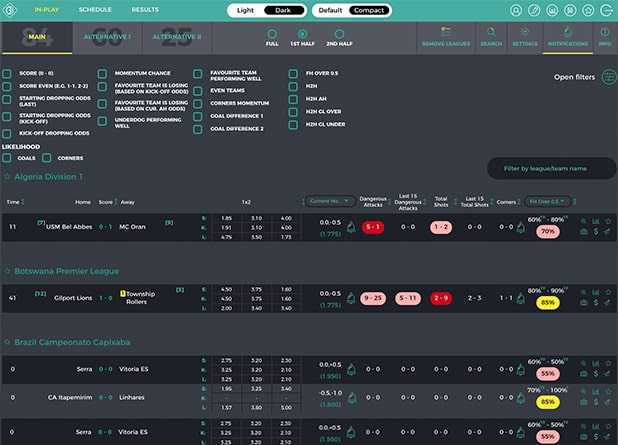Select the 2nd Half radio button

[x=339, y=34]
